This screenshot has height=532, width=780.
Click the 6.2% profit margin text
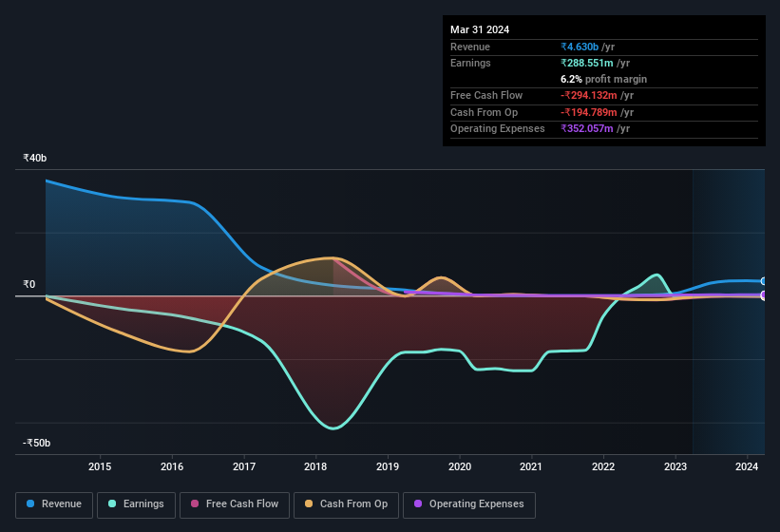coord(604,80)
